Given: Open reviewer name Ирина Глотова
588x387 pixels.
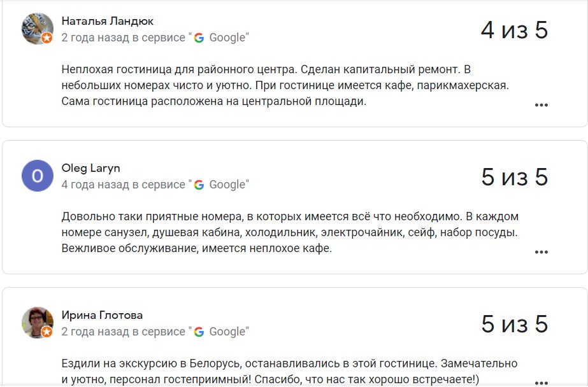Looking at the screenshot, I should point(102,315).
